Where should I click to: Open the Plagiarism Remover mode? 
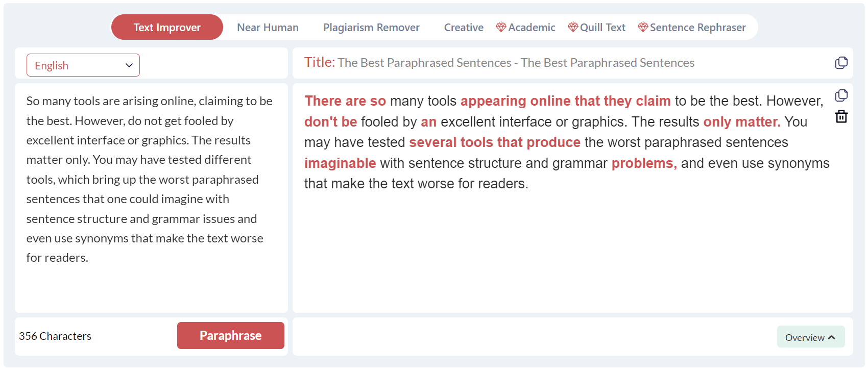(x=371, y=28)
